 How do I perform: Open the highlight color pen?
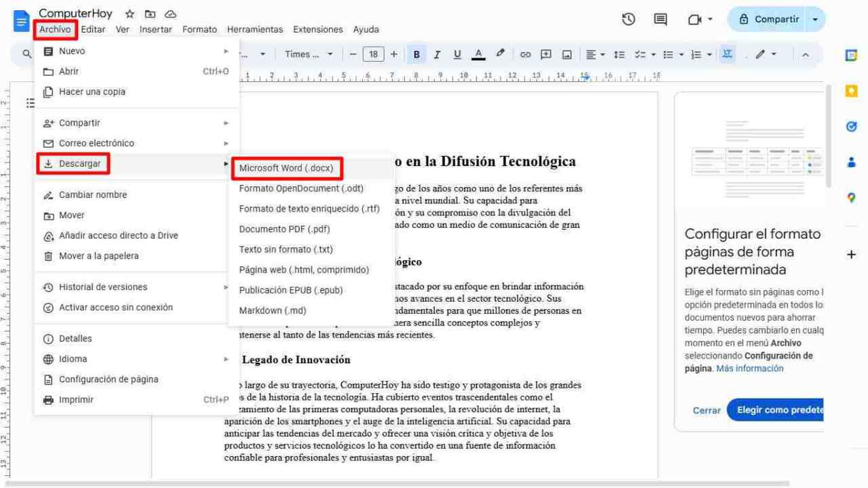[x=500, y=53]
